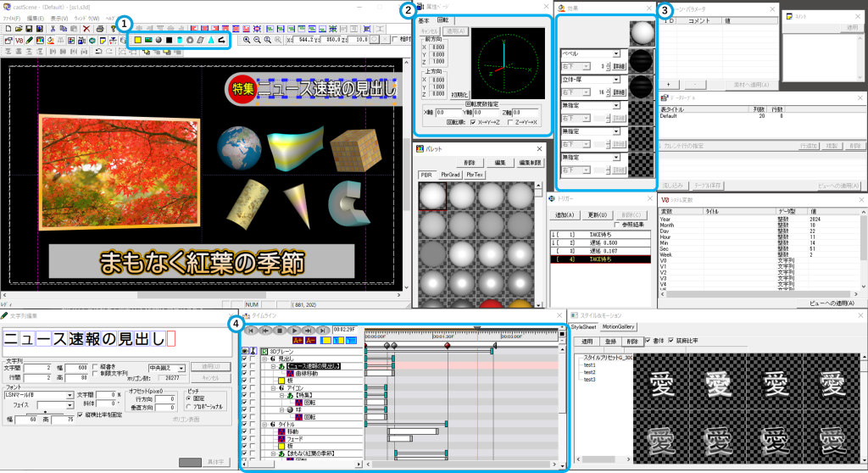Click the A+ add animation icon in timeline
The height and width of the screenshot is (473, 868).
pyautogui.click(x=298, y=340)
